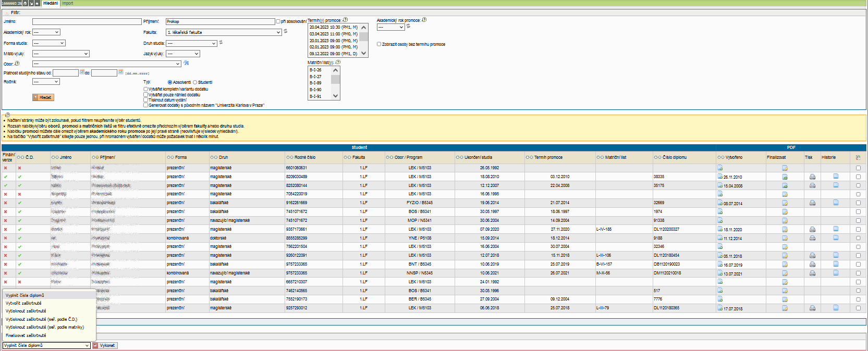
Task: Open history icon for diploma DL1120200327
Action: click(x=836, y=229)
